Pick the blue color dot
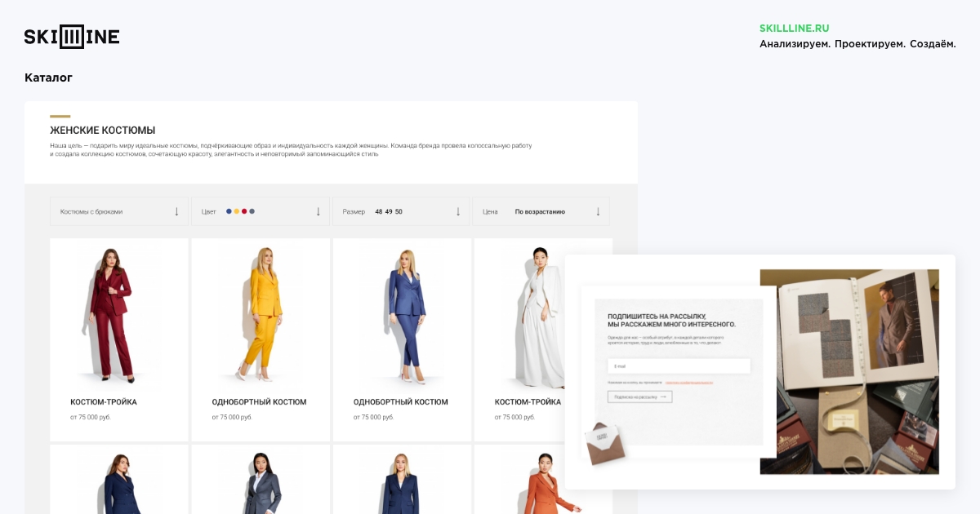The width and height of the screenshot is (980, 514). tap(229, 211)
